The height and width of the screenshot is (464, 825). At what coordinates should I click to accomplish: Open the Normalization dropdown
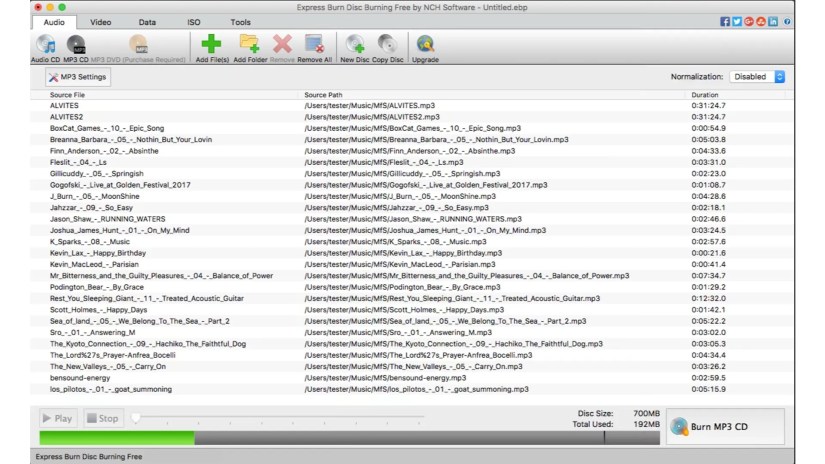757,77
